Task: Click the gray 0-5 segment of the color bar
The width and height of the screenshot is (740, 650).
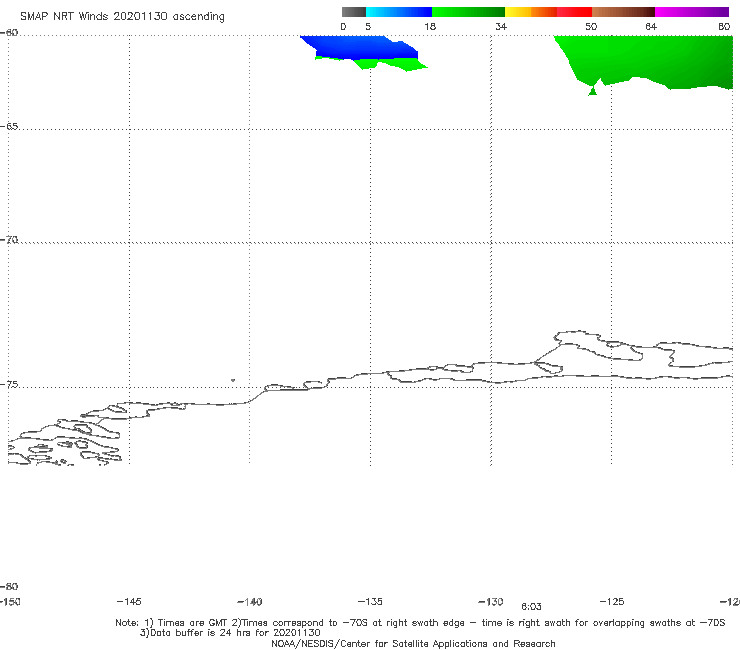Action: click(354, 12)
